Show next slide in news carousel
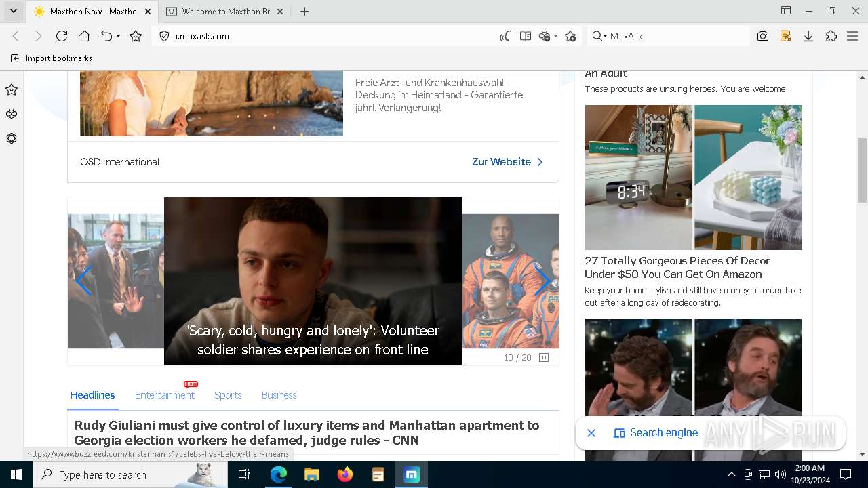The height and width of the screenshot is (488, 868). (542, 281)
